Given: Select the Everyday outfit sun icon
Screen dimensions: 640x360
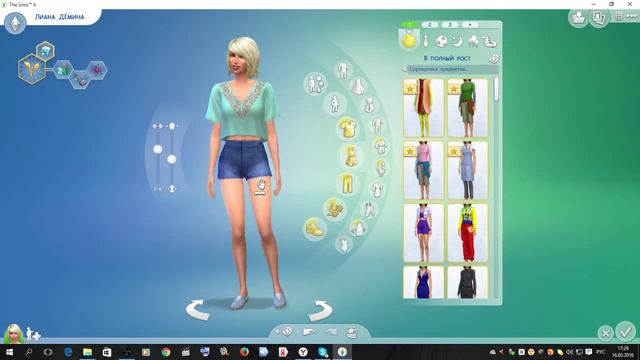Looking at the screenshot, I should click(409, 40).
